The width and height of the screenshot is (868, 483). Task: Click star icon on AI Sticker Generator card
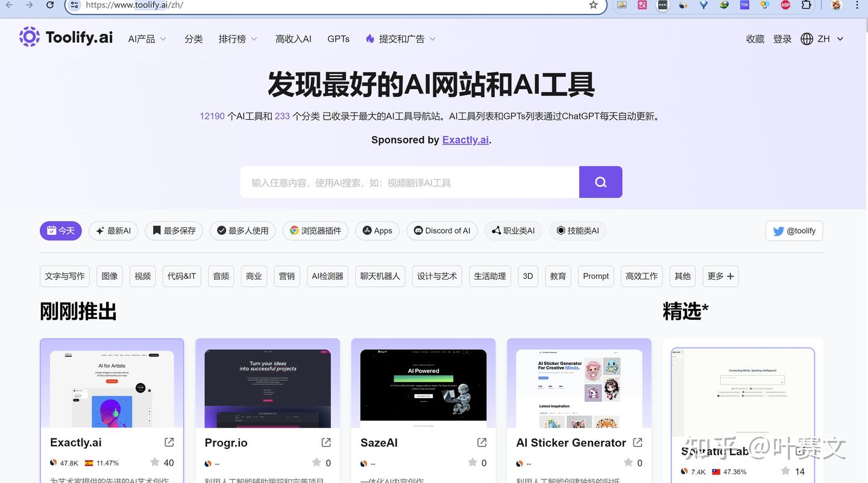coord(628,462)
